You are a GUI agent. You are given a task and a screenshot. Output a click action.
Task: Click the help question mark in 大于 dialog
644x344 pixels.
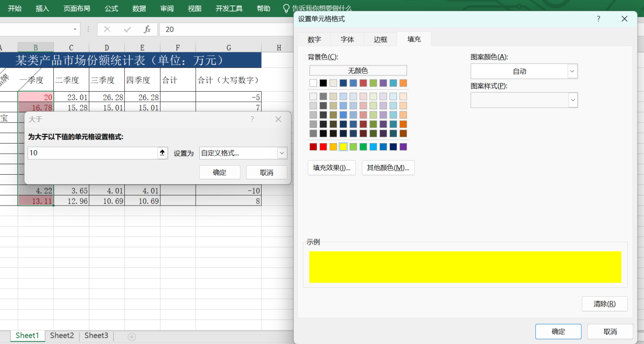pyautogui.click(x=253, y=119)
